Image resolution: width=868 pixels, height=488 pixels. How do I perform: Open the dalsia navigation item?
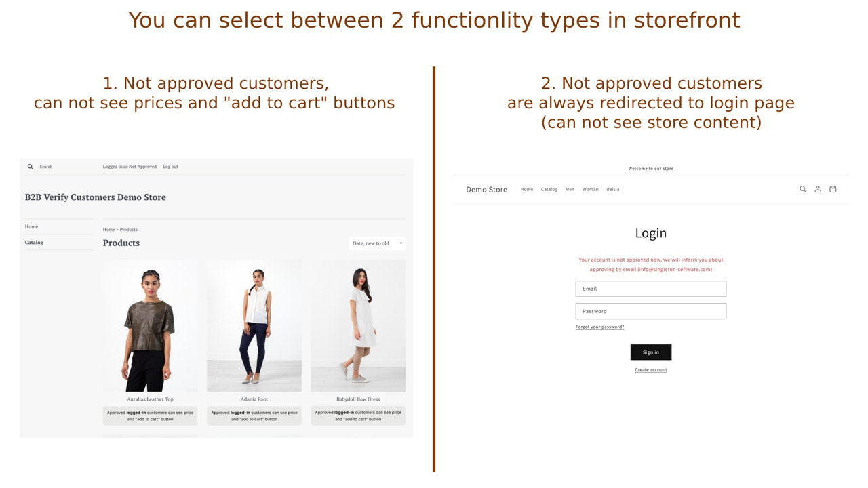coord(612,189)
